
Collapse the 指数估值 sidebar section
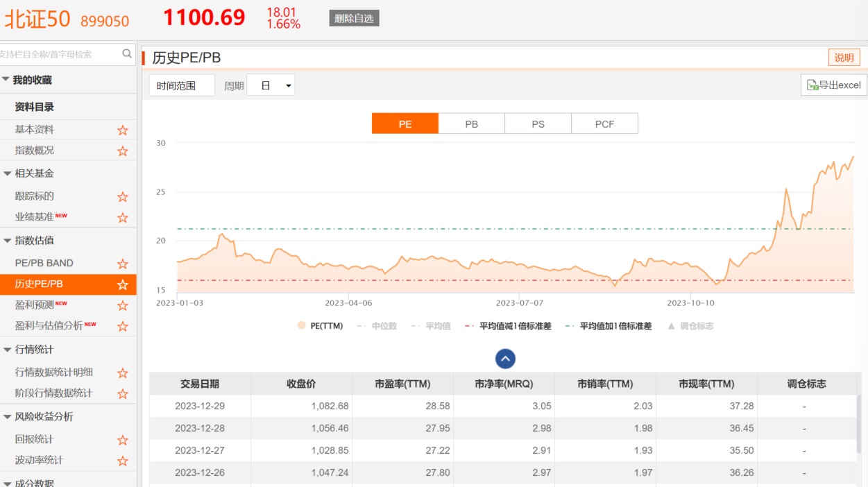point(7,241)
